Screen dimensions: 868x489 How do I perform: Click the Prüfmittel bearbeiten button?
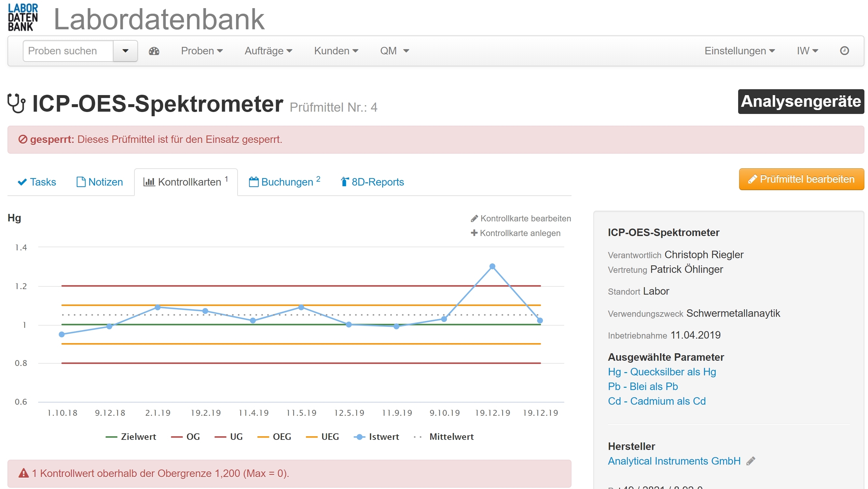coord(801,179)
